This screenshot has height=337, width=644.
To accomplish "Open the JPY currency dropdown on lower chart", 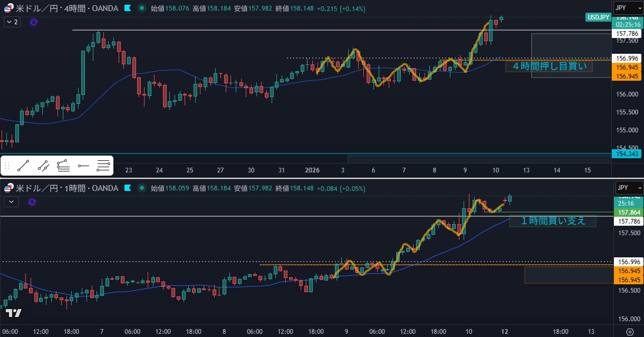I will coord(629,188).
